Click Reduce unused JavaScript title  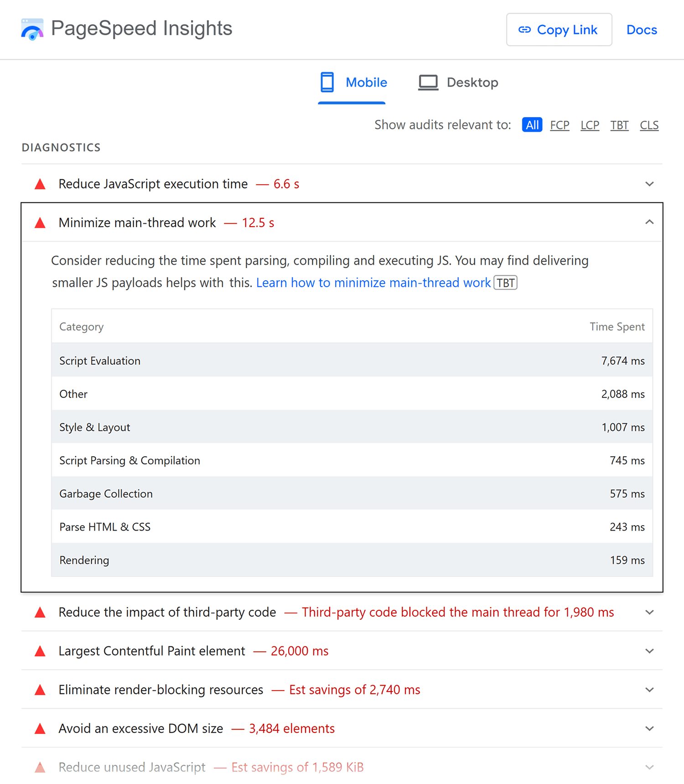(x=132, y=767)
